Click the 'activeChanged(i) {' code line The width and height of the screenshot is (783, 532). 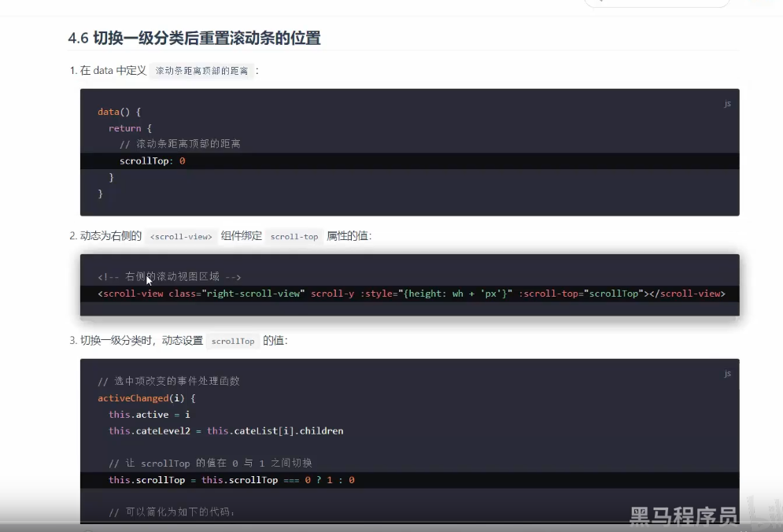[147, 398]
